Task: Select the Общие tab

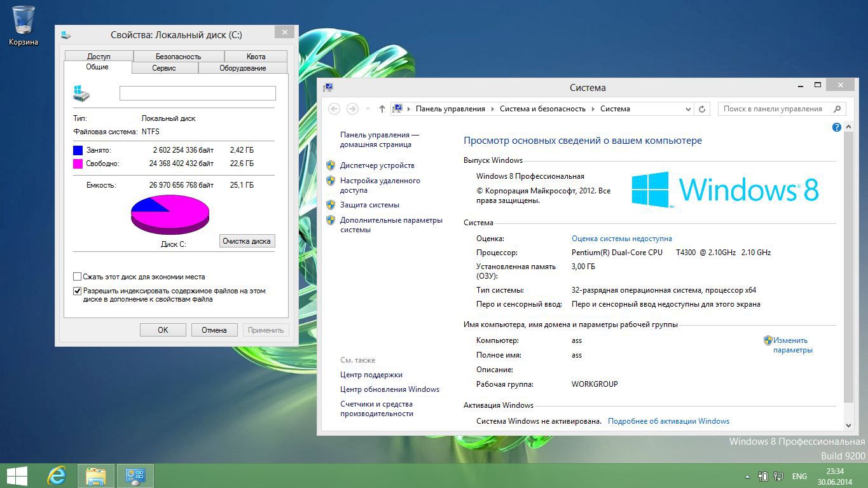Action: (97, 67)
